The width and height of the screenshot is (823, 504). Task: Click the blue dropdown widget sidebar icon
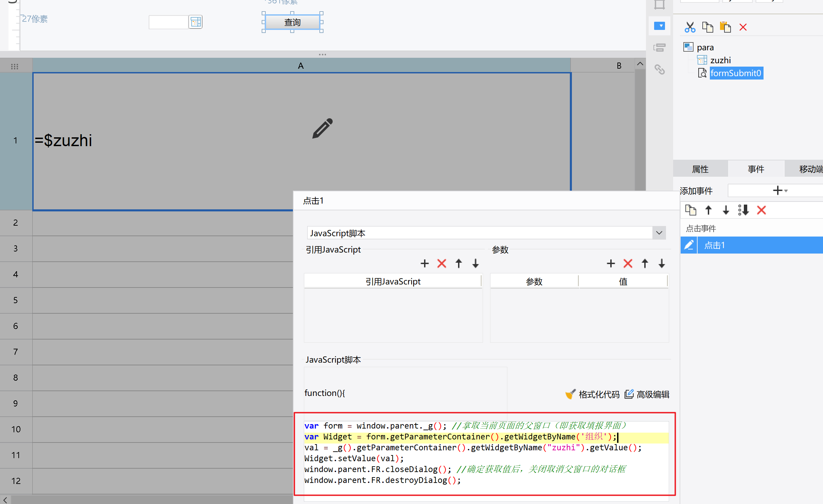[660, 26]
